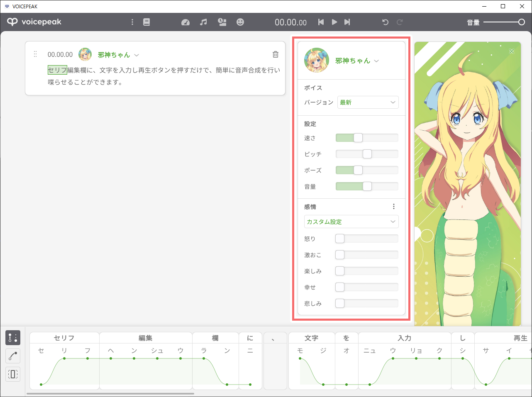Skip to the next line
Image resolution: width=532 pixels, height=397 pixels.
coord(347,22)
